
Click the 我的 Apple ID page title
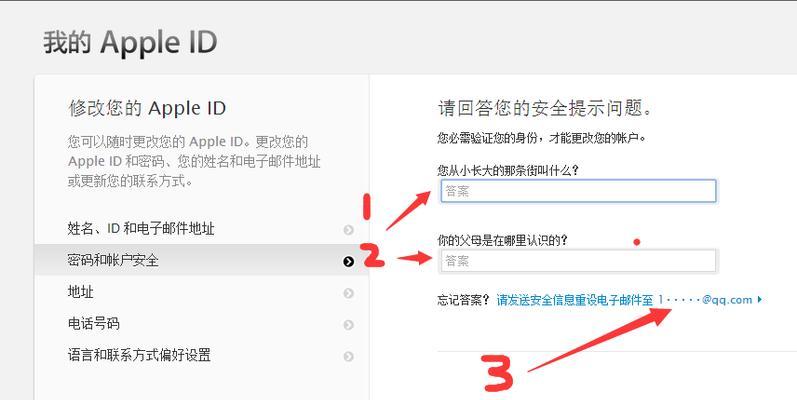coord(130,42)
